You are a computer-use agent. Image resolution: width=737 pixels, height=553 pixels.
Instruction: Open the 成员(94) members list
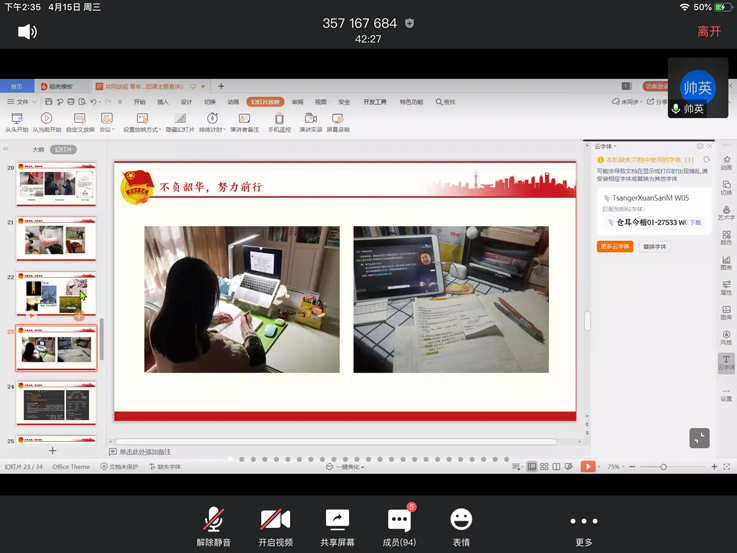tap(399, 524)
